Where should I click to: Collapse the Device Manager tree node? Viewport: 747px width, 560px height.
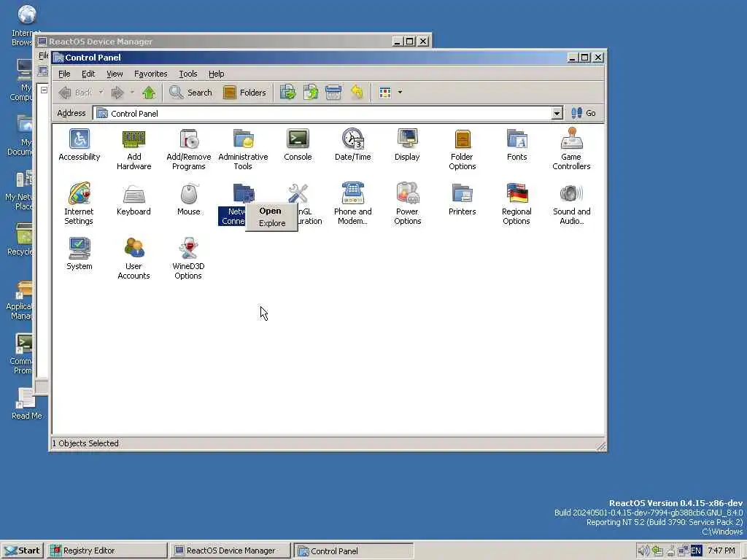pyautogui.click(x=44, y=90)
